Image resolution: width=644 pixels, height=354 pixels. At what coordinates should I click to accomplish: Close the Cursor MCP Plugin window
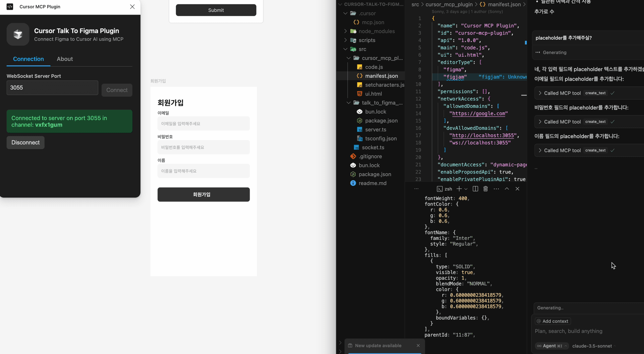click(132, 7)
